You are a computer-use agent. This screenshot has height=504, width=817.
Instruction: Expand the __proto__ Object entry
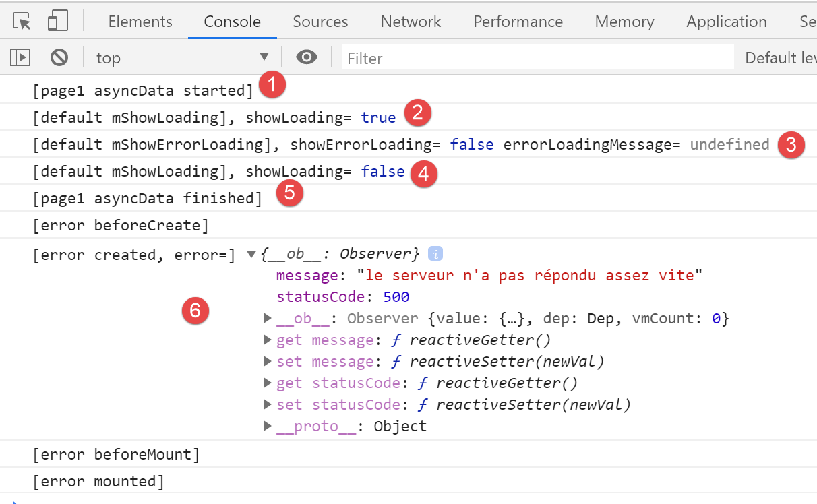(268, 426)
